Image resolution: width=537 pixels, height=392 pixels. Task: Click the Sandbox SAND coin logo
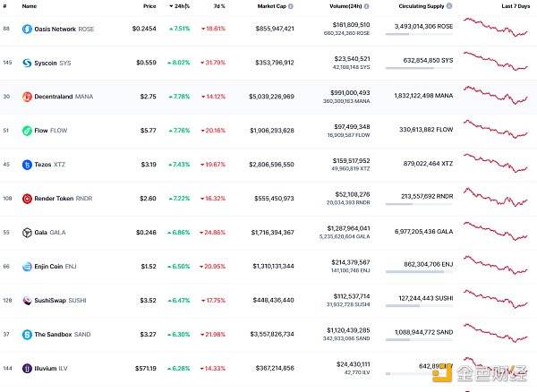pos(27,334)
